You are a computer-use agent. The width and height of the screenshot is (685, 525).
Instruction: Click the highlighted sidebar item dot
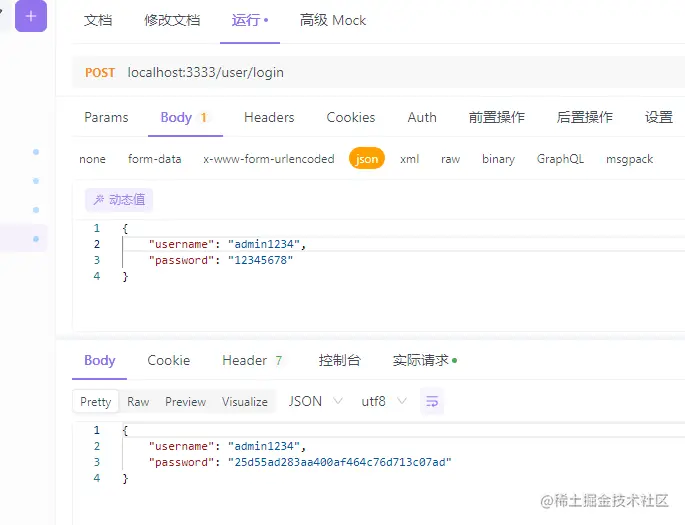point(36,239)
